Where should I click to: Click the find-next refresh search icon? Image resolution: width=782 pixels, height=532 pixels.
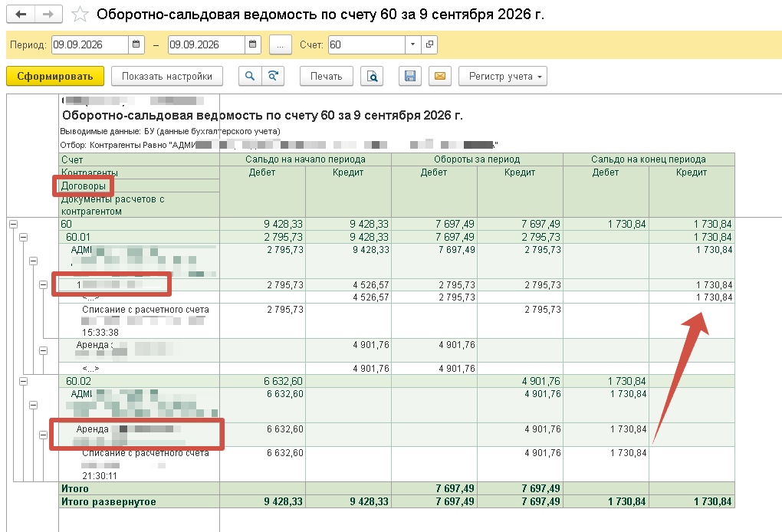273,77
